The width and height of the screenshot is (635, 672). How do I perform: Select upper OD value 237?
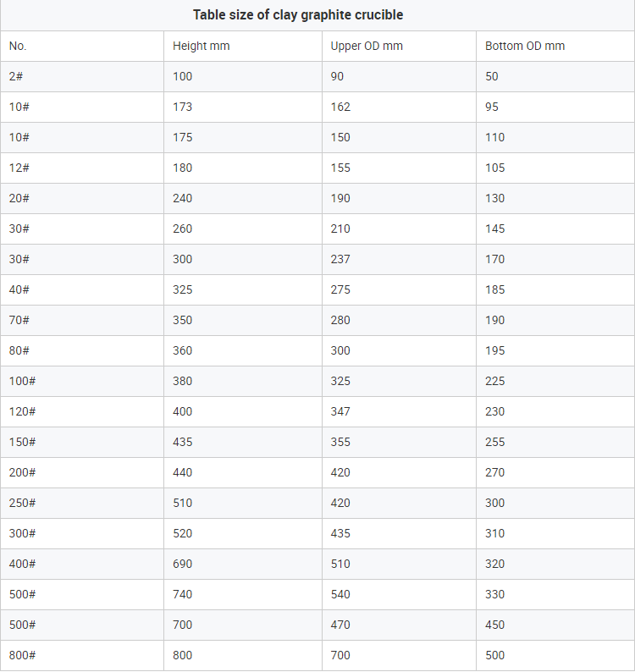point(340,259)
